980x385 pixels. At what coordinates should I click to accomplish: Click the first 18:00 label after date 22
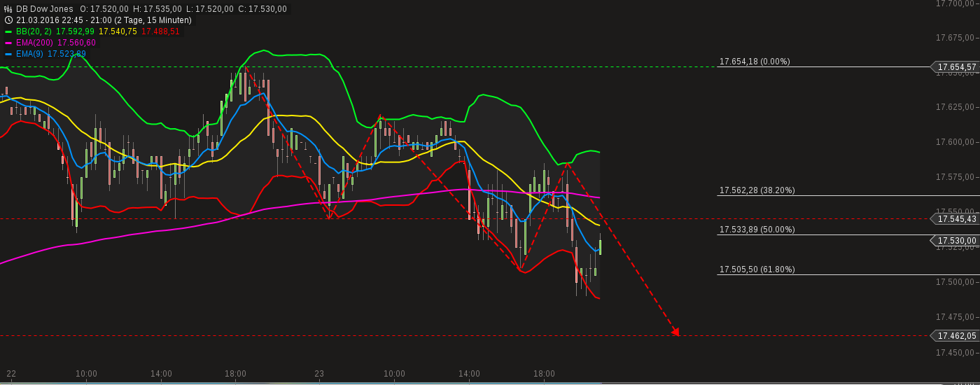click(x=235, y=374)
